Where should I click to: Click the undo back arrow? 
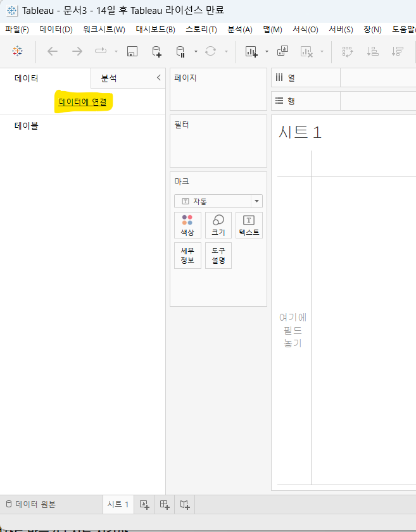53,51
